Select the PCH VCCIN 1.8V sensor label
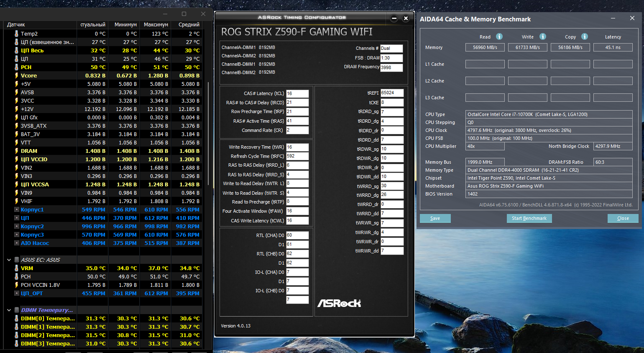The image size is (644, 353). [x=40, y=285]
